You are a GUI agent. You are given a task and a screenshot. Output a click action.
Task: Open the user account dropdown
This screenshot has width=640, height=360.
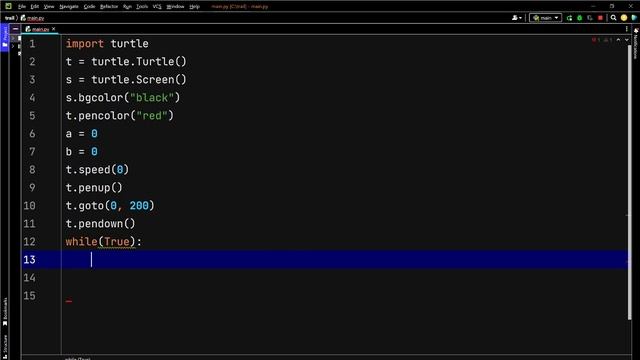point(517,18)
